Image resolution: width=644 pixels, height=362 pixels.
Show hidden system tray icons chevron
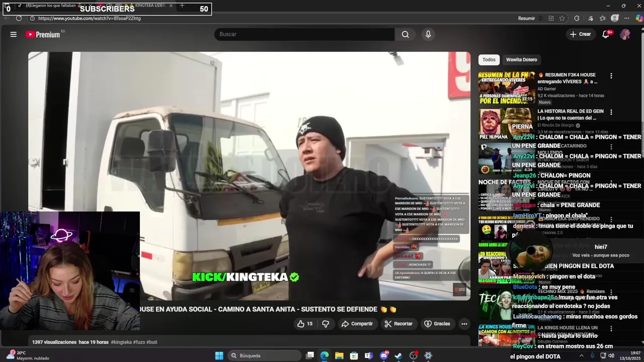(x=581, y=355)
